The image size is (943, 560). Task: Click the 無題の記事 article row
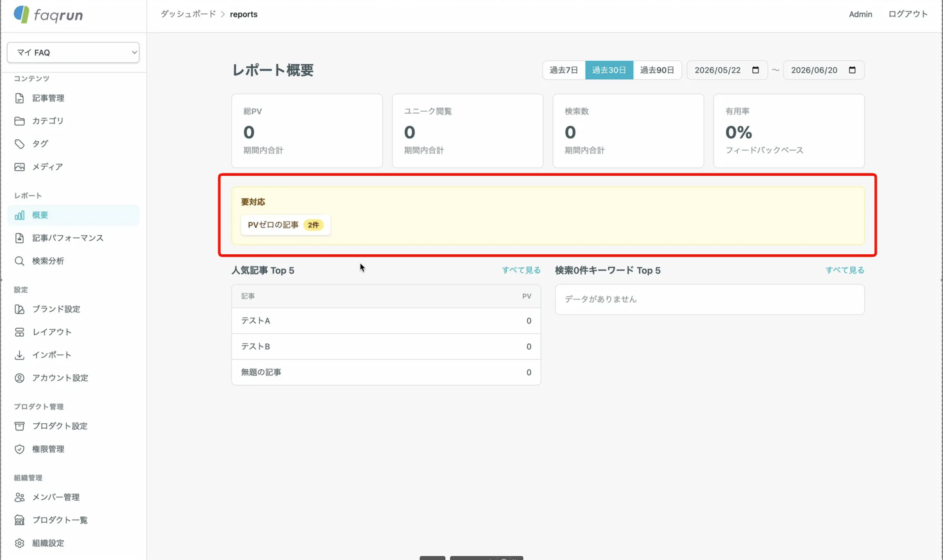point(386,373)
